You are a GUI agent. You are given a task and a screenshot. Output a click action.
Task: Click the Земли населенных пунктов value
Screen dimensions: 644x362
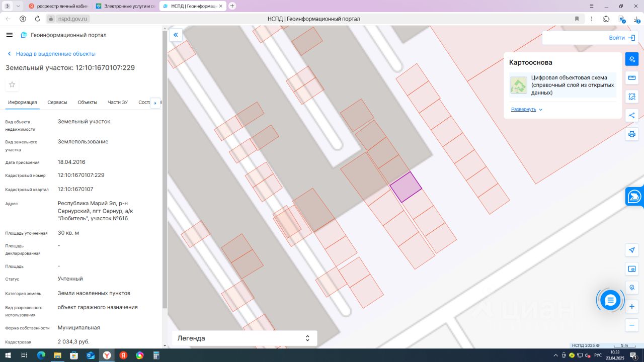94,293
